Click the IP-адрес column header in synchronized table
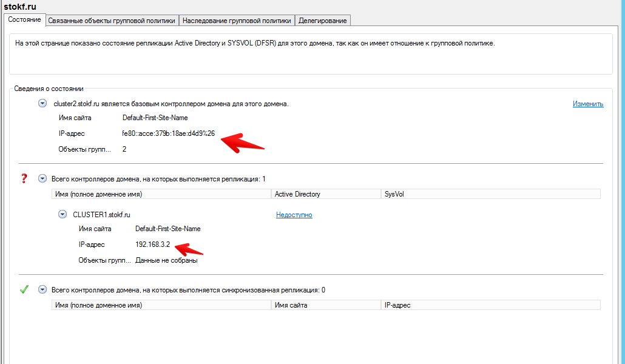625x364 pixels. pyautogui.click(x=491, y=305)
